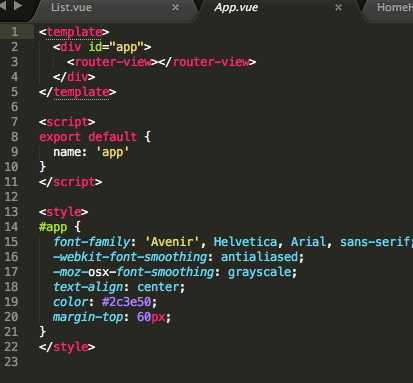Click the center value
413x383 pixels.
(x=158, y=287)
